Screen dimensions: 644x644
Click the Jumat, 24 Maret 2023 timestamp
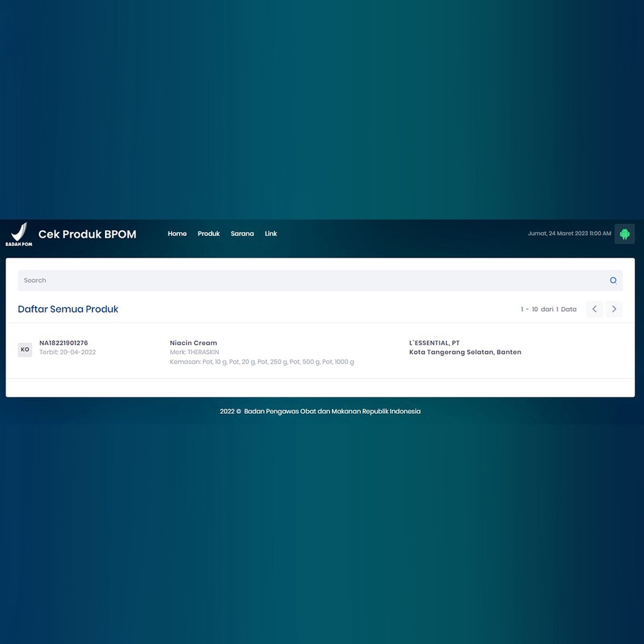tap(569, 233)
